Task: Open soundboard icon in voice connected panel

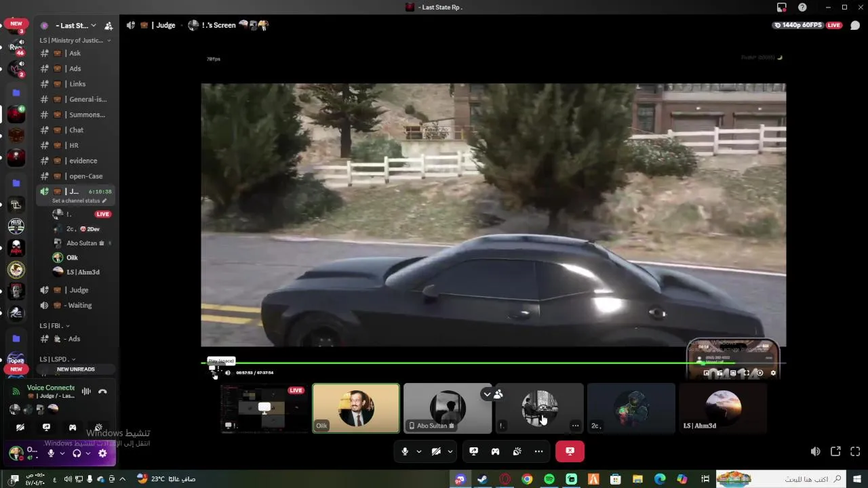Action: click(x=98, y=428)
